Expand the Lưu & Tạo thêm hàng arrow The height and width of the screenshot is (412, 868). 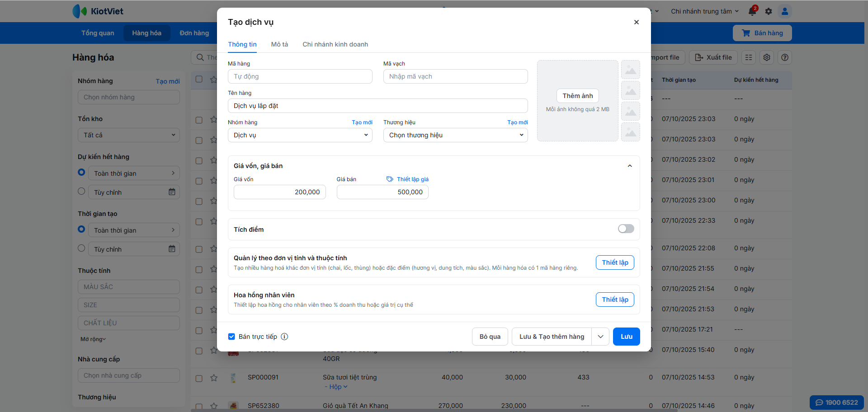pos(600,337)
